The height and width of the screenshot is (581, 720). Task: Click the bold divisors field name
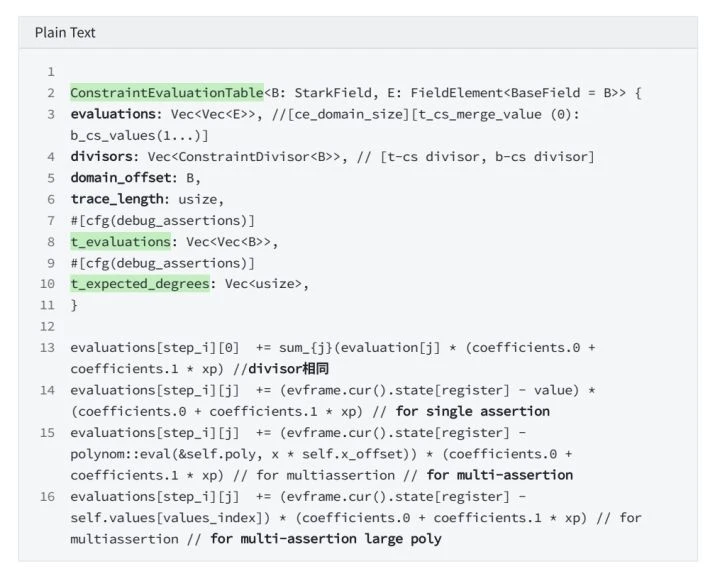101,157
